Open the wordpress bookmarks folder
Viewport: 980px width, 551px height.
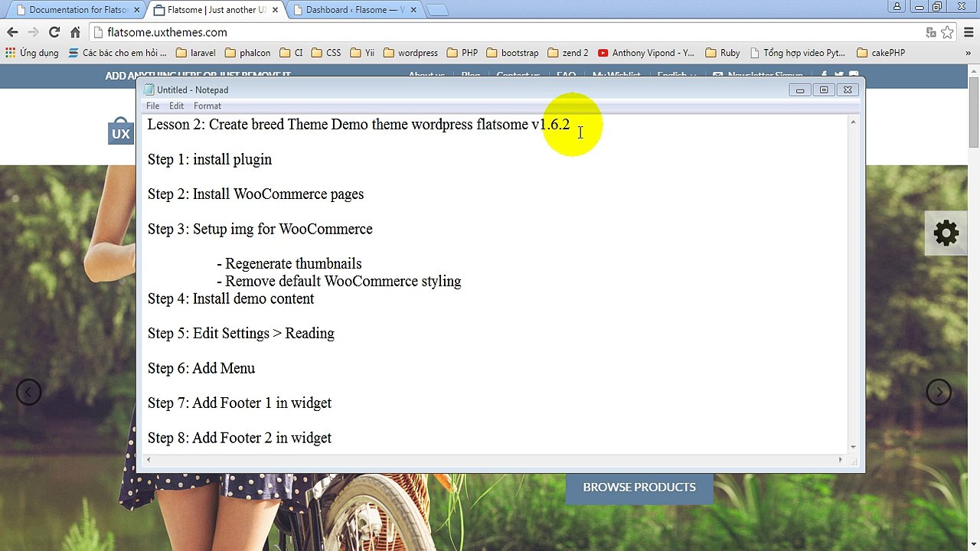[410, 53]
